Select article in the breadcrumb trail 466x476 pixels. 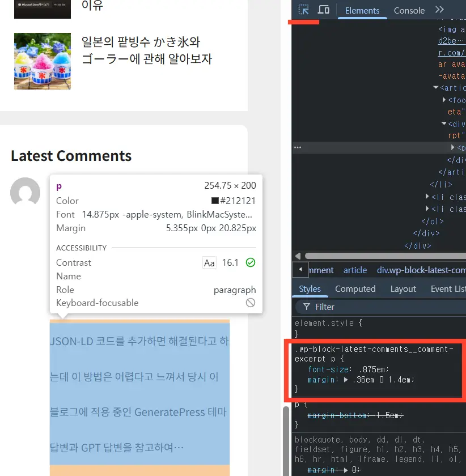pos(355,270)
